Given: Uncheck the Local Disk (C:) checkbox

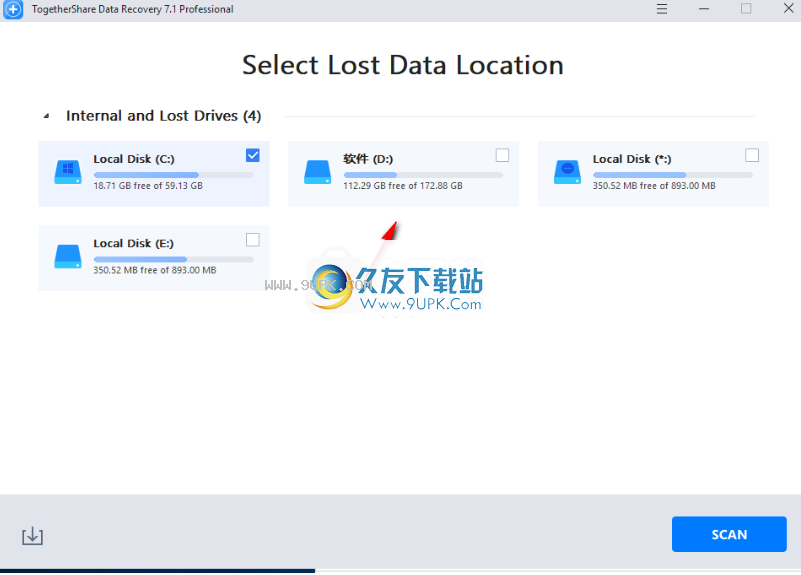Looking at the screenshot, I should click(x=252, y=155).
